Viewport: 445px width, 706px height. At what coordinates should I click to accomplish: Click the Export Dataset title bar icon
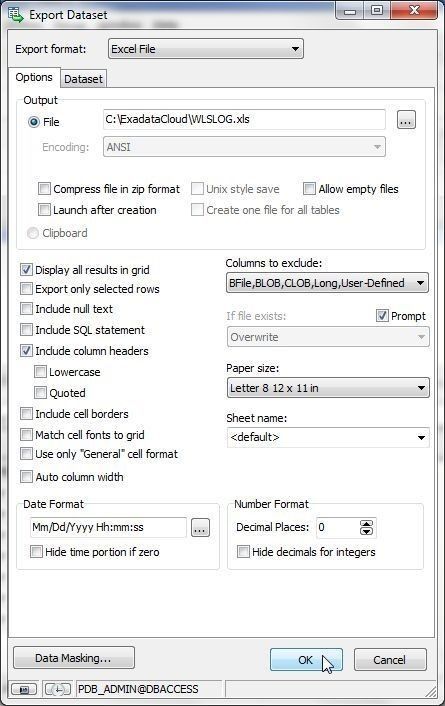pyautogui.click(x=16, y=14)
